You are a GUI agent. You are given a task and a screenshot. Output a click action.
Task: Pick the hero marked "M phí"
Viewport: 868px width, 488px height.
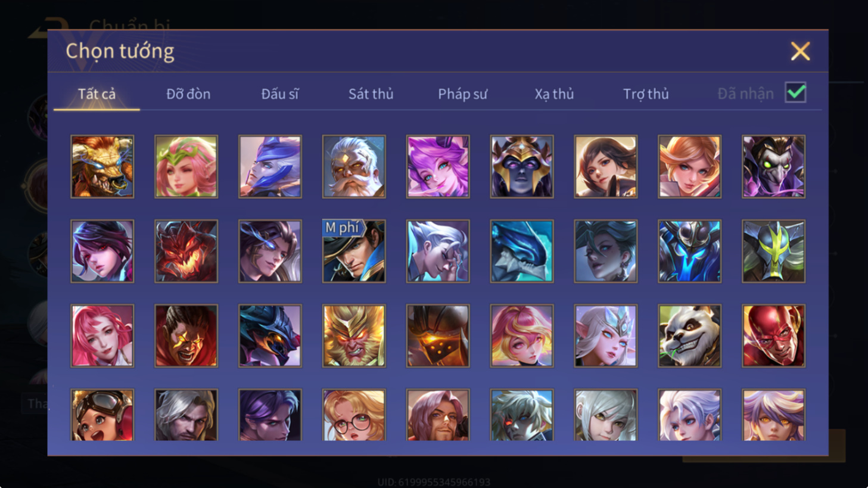(x=354, y=251)
